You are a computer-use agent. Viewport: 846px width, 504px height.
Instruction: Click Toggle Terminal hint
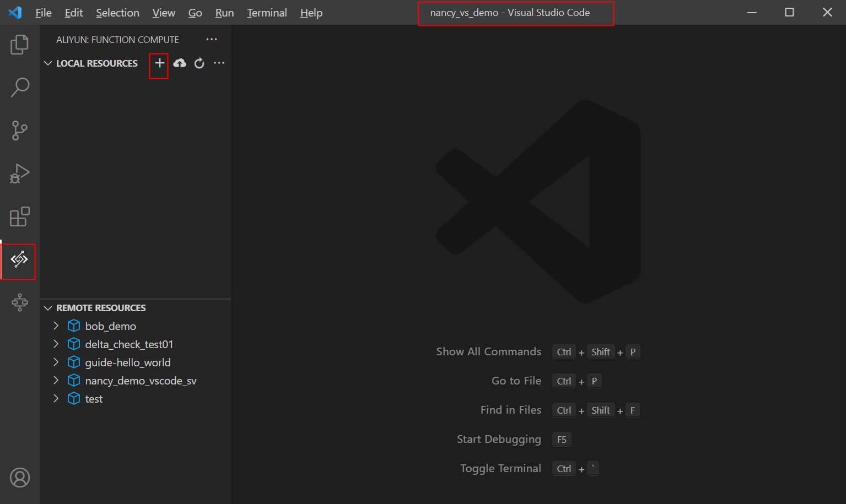click(x=500, y=468)
